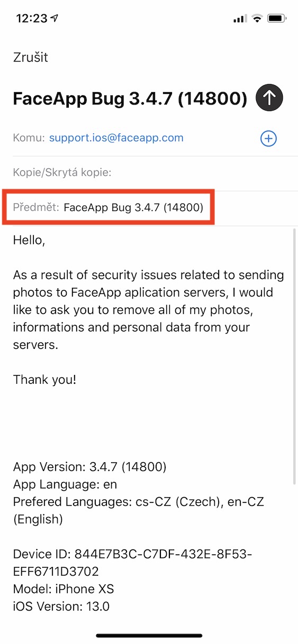Screen dimensions: 298x644
Task: Tap the location arrow in status bar
Action: tap(54, 18)
